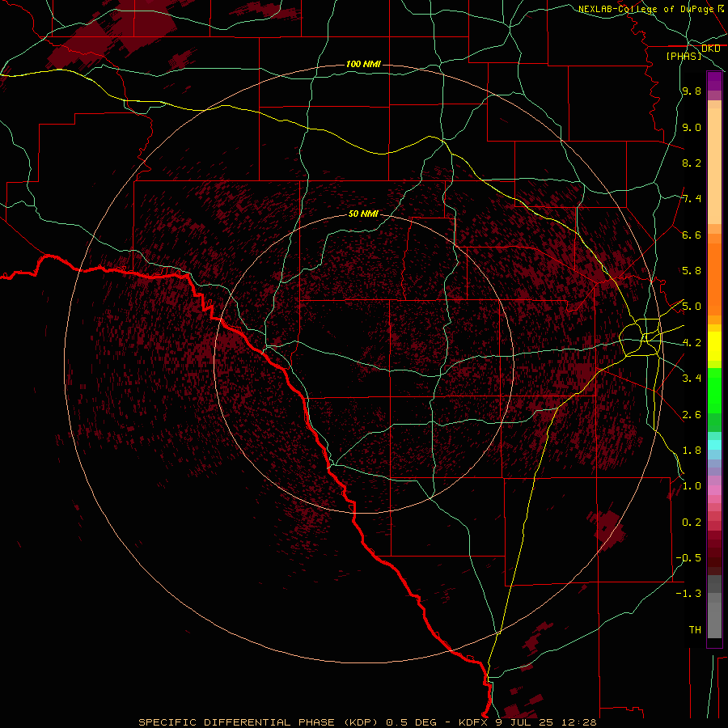Click the gray TH segment of the color bar
The width and height of the screenshot is (728, 728).
click(714, 616)
